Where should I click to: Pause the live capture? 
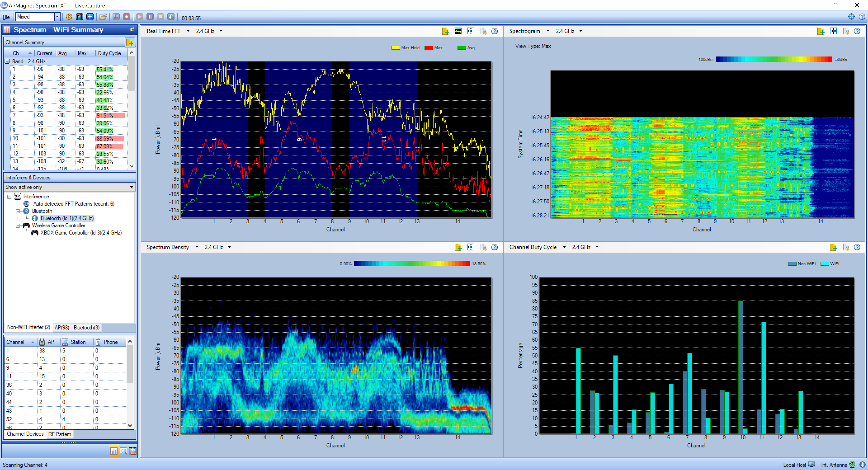pyautogui.click(x=150, y=17)
